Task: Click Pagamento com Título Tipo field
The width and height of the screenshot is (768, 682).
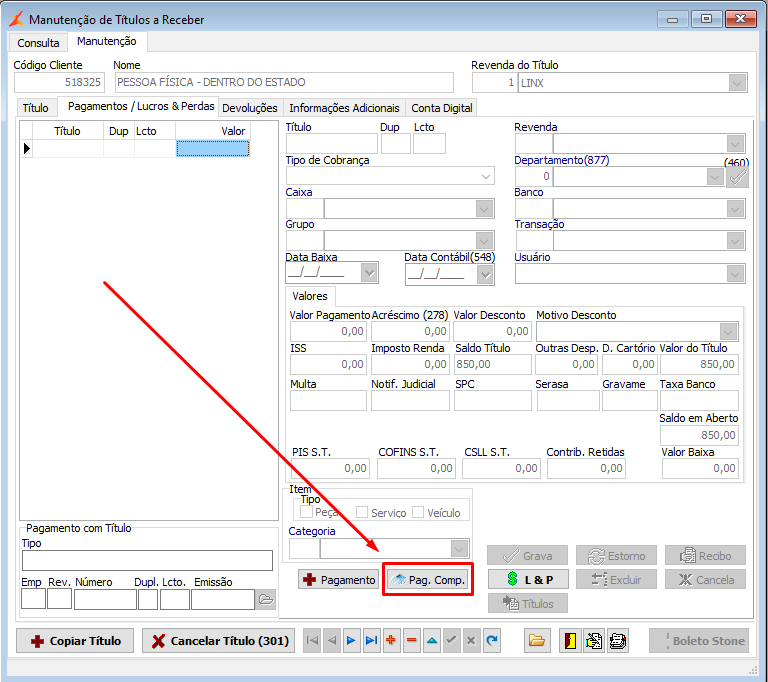Action: pos(147,560)
